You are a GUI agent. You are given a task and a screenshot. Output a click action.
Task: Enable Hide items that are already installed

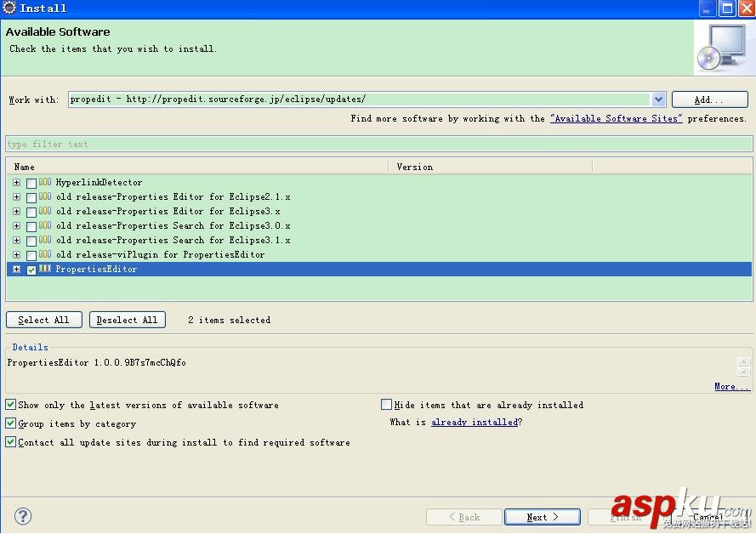point(386,405)
